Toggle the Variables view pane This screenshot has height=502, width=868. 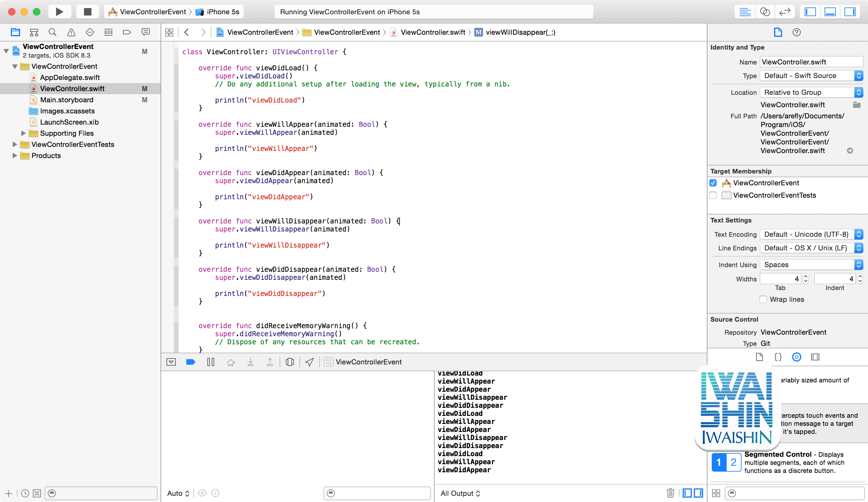pos(687,493)
